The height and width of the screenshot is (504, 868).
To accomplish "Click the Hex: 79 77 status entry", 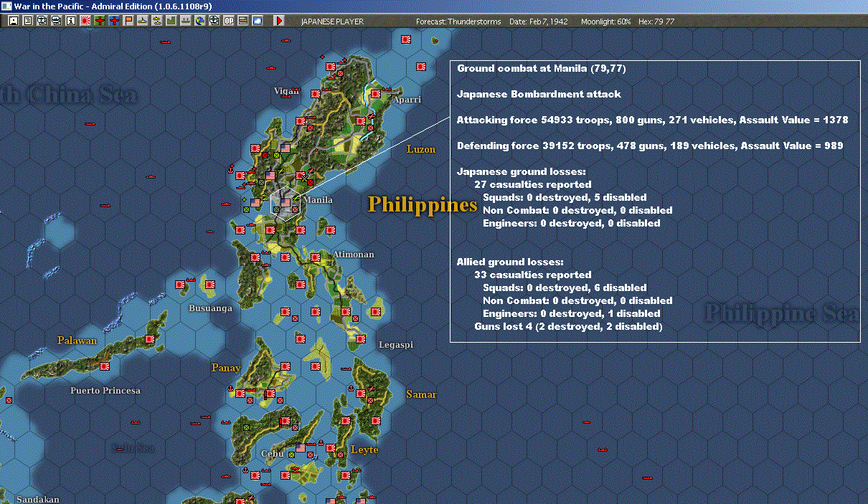I will [656, 22].
